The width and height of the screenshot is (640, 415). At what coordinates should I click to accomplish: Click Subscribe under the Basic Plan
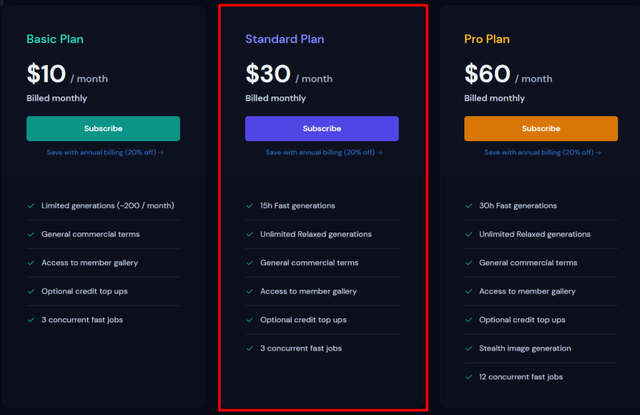103,129
